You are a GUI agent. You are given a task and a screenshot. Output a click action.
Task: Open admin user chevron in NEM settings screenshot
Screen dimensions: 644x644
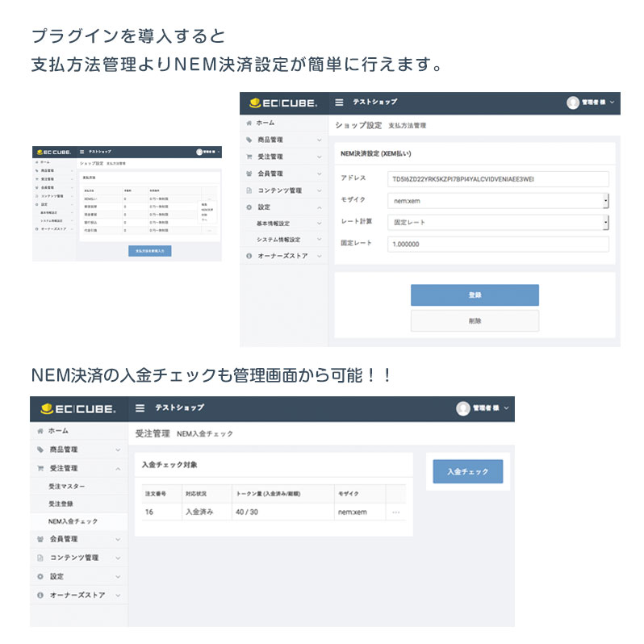pyautogui.click(x=612, y=102)
